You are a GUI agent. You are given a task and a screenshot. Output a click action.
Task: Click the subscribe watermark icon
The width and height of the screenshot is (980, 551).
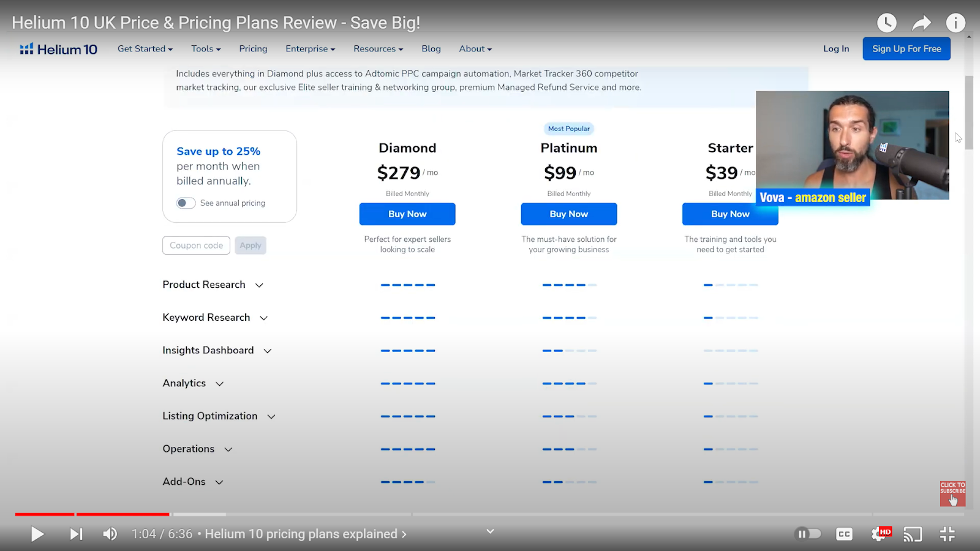coord(953,493)
